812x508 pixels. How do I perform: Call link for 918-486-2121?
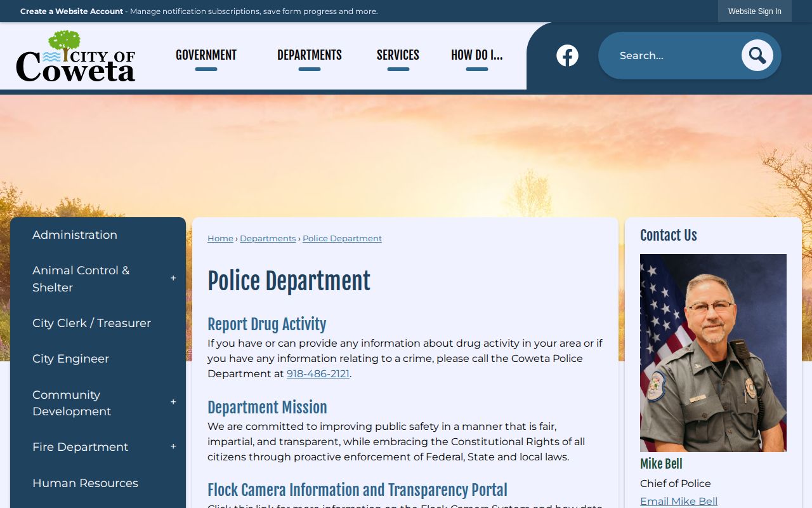tap(318, 374)
